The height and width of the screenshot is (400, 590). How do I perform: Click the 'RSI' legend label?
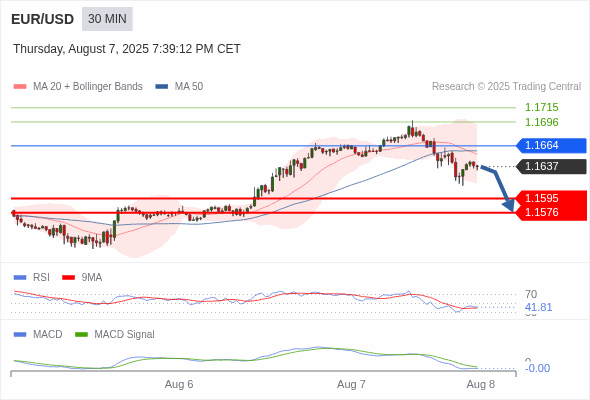point(41,278)
